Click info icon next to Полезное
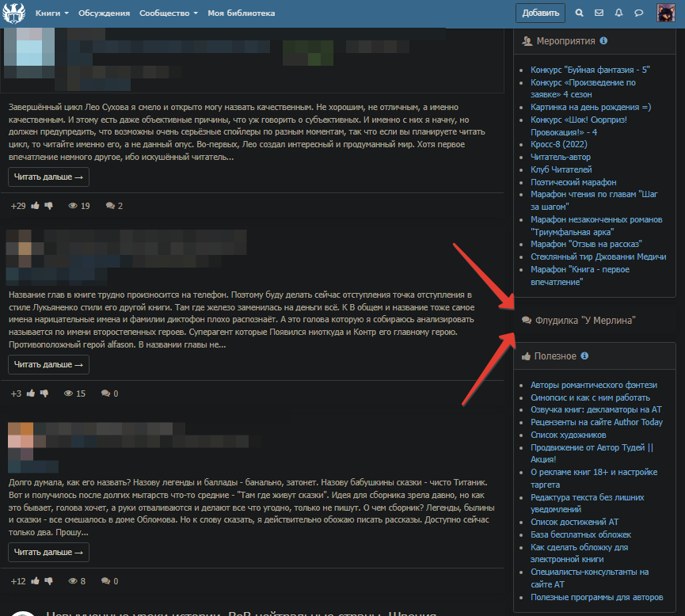This screenshot has width=685, height=616. pos(584,356)
